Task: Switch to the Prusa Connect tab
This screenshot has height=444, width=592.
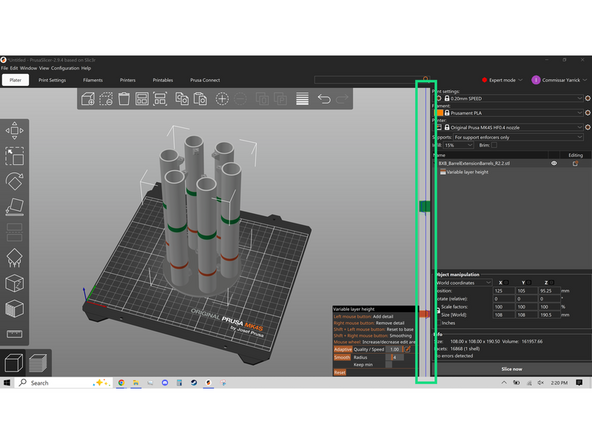Action: pyautogui.click(x=205, y=80)
